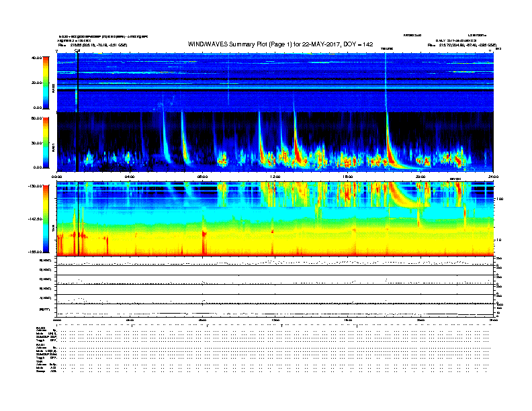The width and height of the screenshot is (532, 411).
Task: Click the left header GSE position line
Action: coord(93,45)
